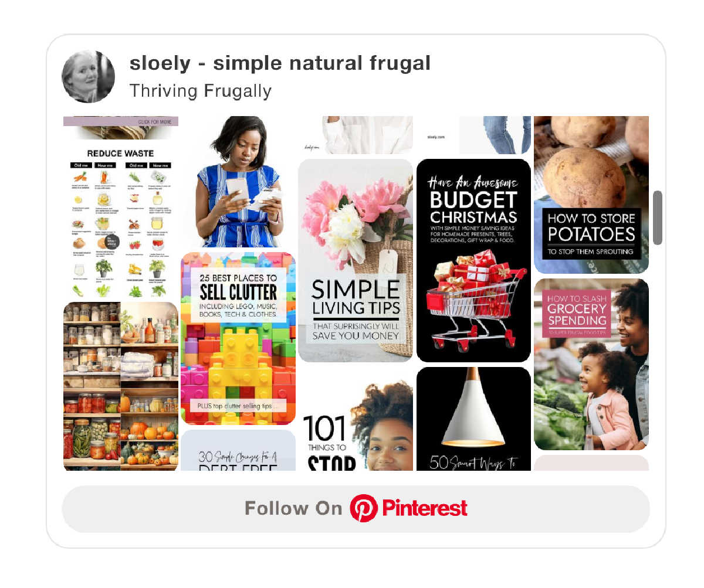Open the Simple Living Tips pin
The image size is (704, 588).
coord(356,261)
